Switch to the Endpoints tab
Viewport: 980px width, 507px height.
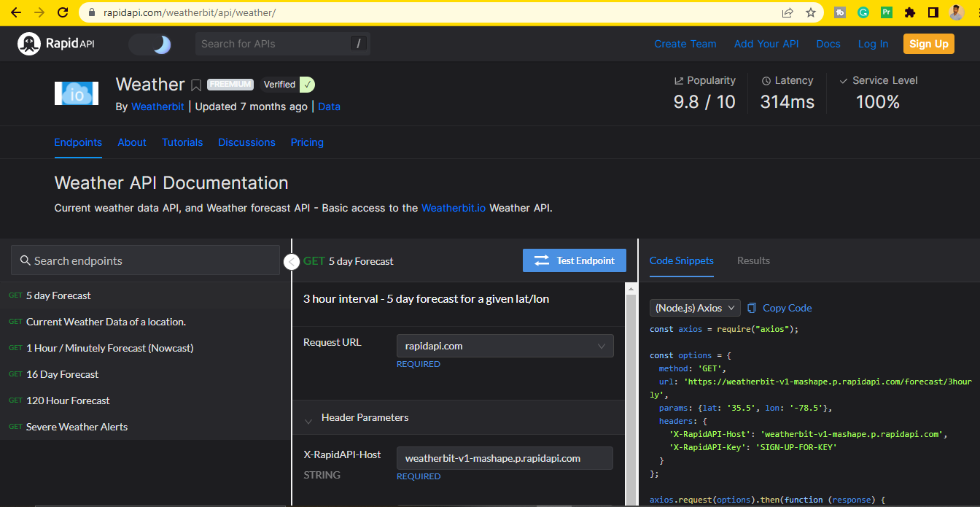(x=78, y=142)
